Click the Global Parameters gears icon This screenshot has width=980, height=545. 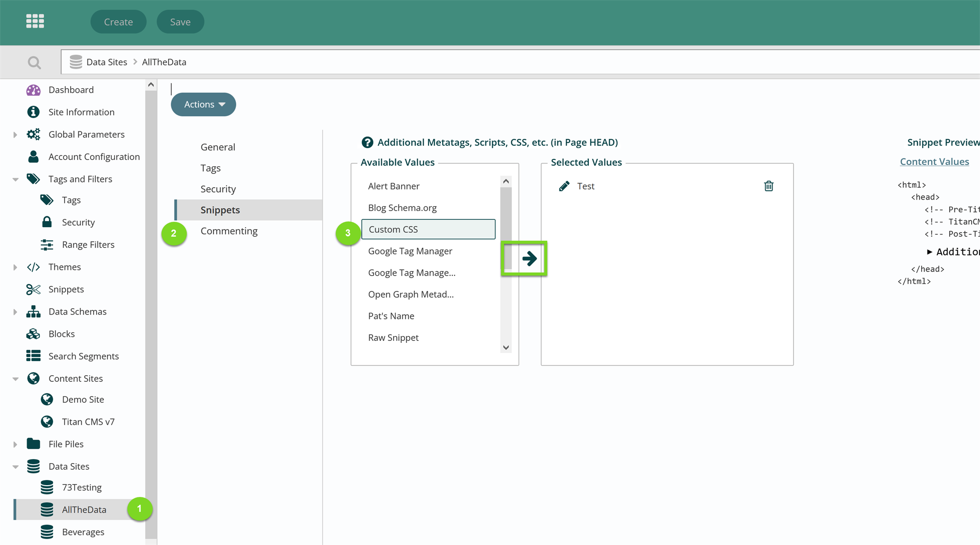pyautogui.click(x=33, y=134)
